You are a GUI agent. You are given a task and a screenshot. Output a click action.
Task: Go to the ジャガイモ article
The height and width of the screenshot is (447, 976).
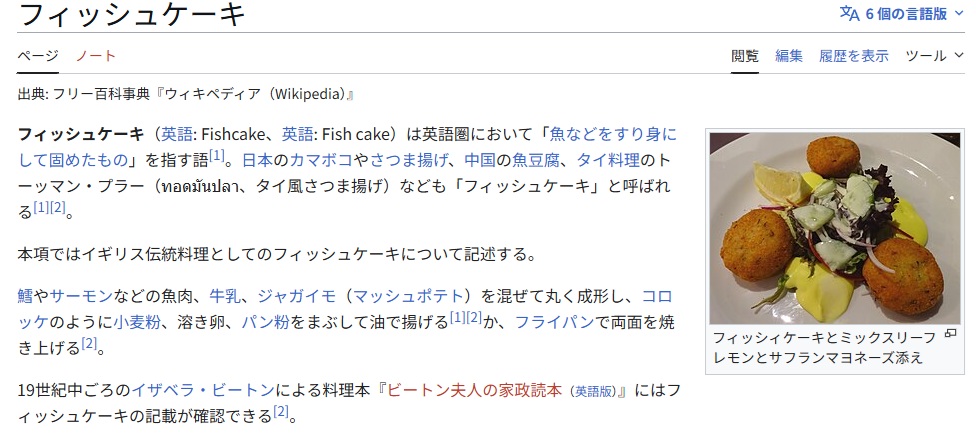pos(294,295)
